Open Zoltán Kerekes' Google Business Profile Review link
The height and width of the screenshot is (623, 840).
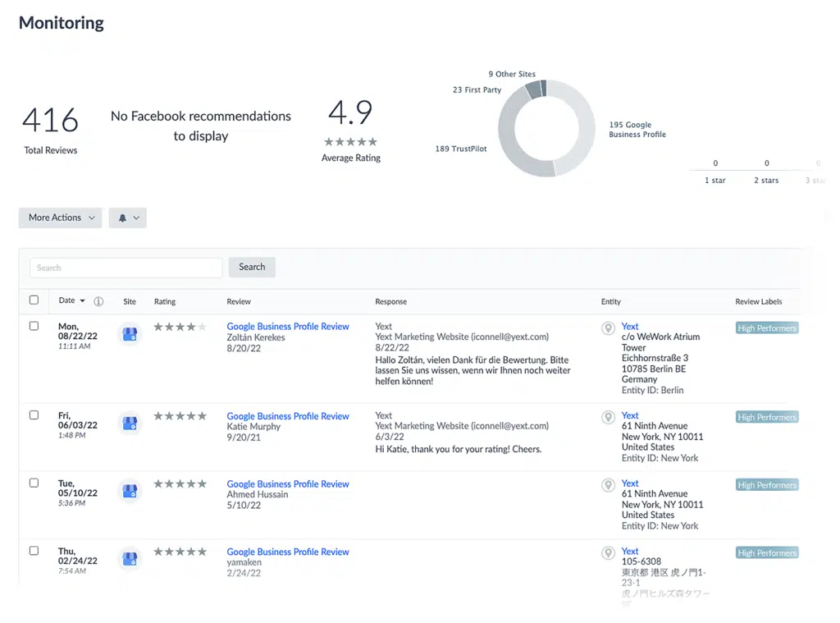point(288,327)
